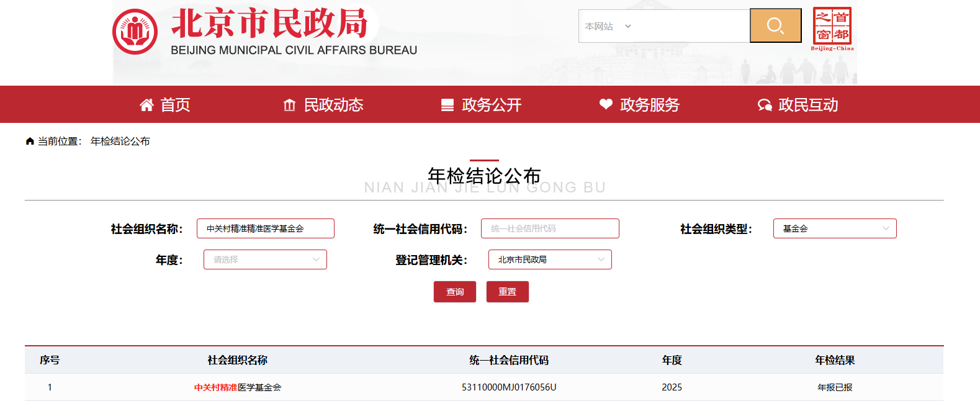
Task: Click the heart icon beside 政务服务
Action: (606, 104)
